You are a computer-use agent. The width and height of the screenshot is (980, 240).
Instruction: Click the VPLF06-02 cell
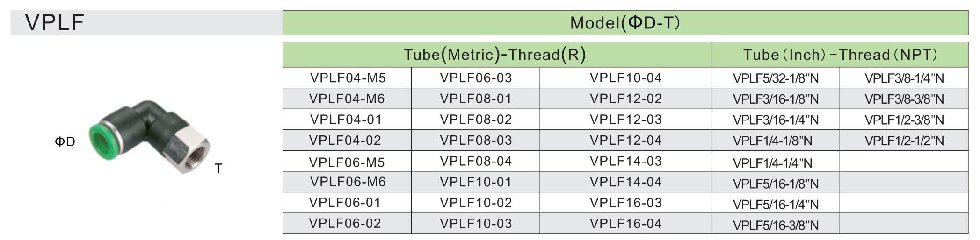click(345, 224)
